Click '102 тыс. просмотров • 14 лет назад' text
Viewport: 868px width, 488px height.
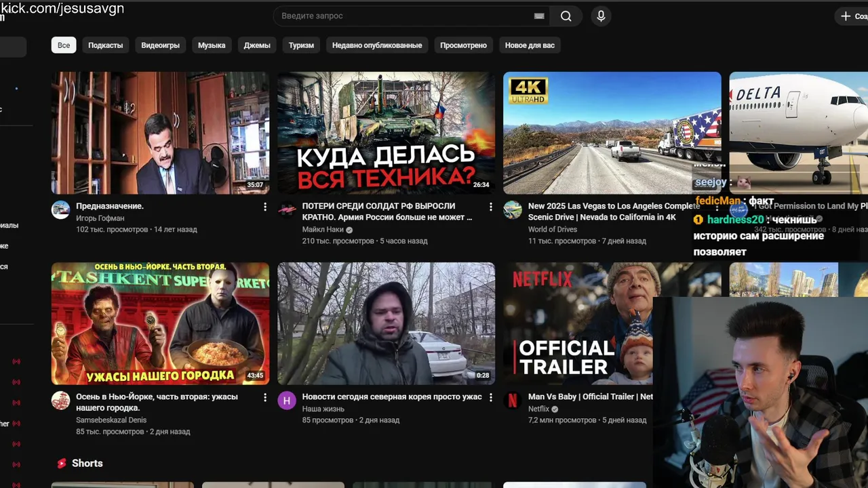click(136, 230)
